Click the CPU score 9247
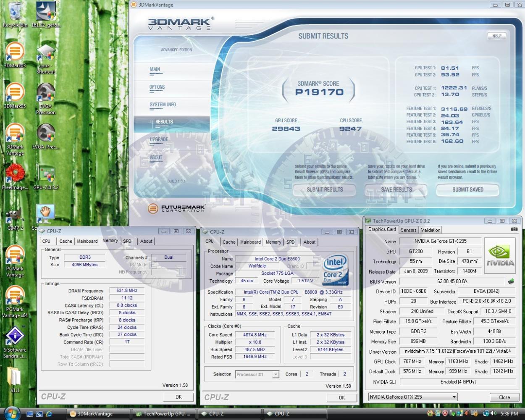Image resolution: width=525 pixels, height=420 pixels. [x=350, y=129]
